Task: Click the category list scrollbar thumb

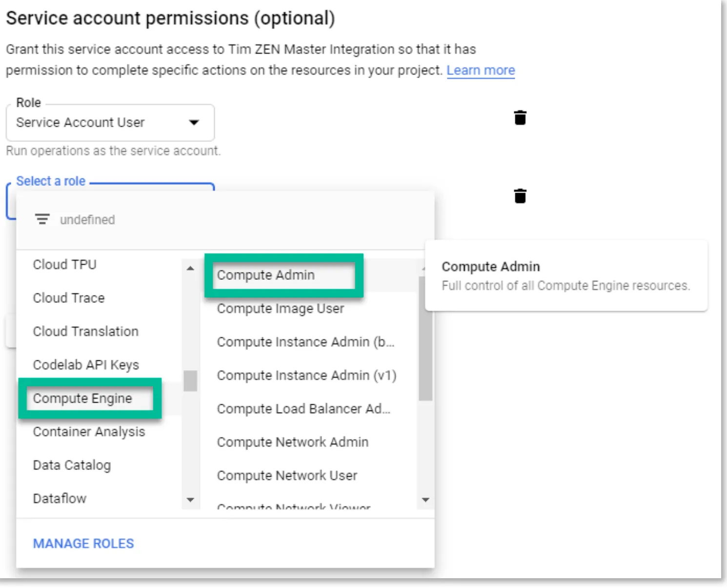Action: (x=190, y=381)
